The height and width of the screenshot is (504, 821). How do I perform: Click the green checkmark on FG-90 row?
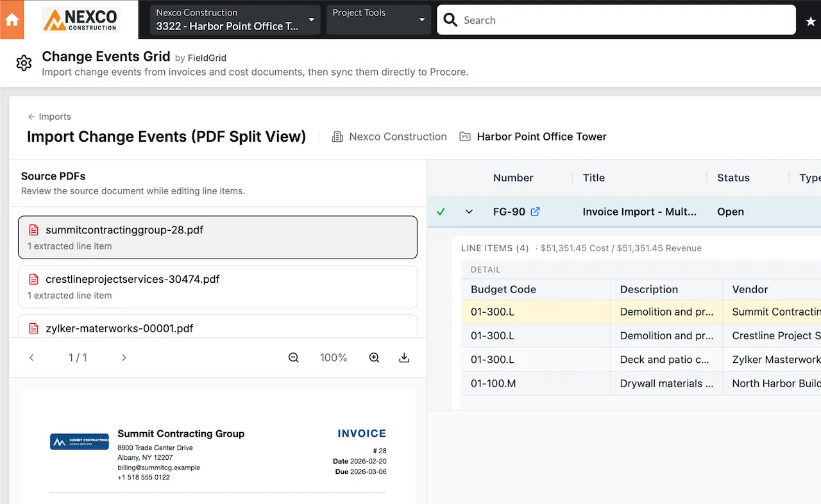(x=441, y=212)
